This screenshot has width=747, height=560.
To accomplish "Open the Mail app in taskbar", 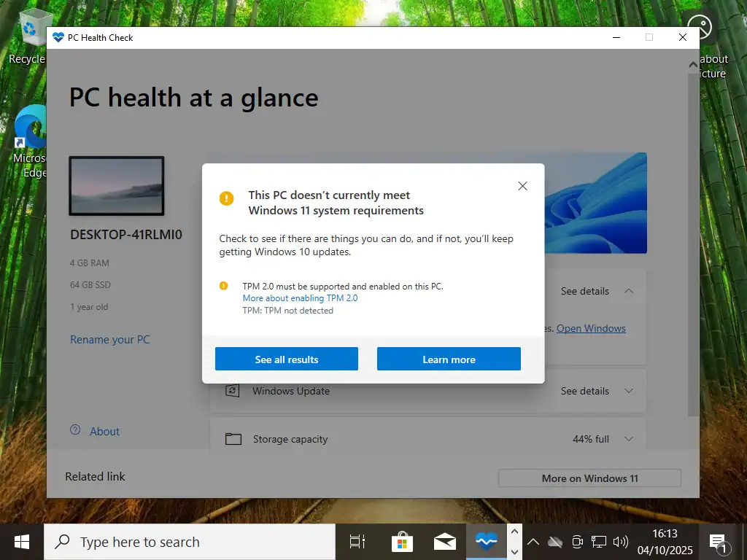I will 444,542.
